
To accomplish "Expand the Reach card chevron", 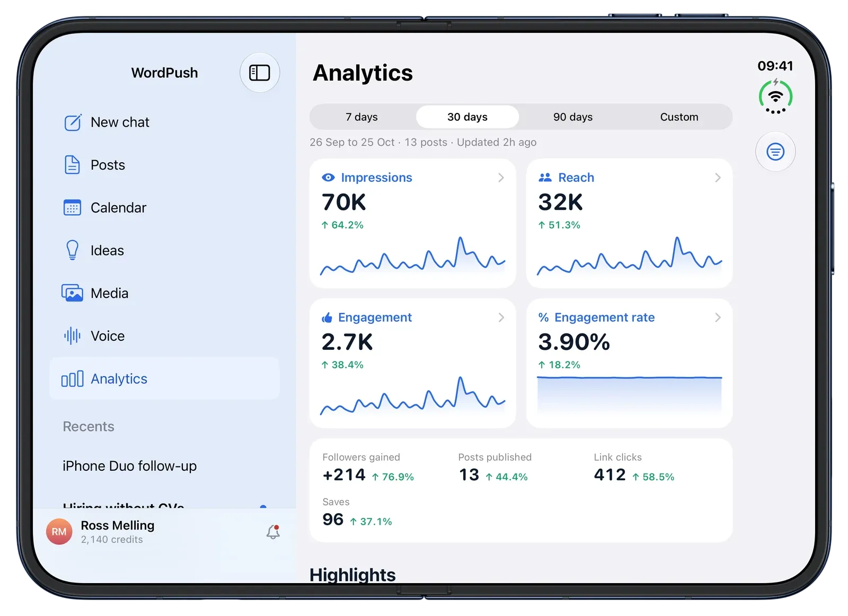I will (x=718, y=178).
